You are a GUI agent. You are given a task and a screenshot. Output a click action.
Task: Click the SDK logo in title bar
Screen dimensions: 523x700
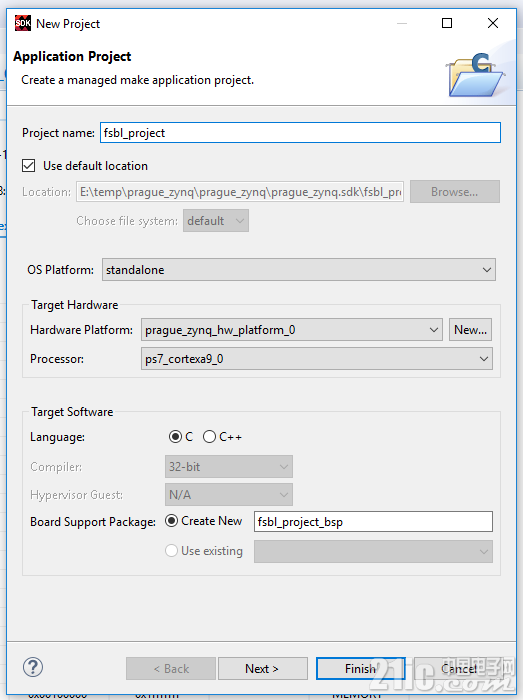[x=23, y=23]
